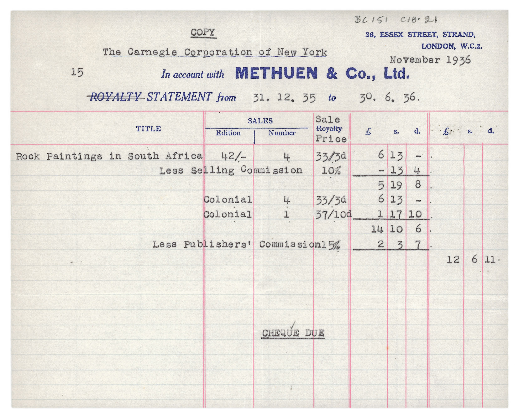Click 'Less Selling Commission' line
The image size is (519, 420).
coord(231,170)
